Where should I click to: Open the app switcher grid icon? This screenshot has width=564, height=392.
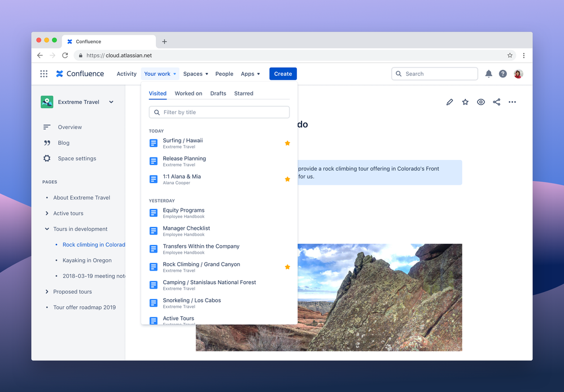pos(44,74)
